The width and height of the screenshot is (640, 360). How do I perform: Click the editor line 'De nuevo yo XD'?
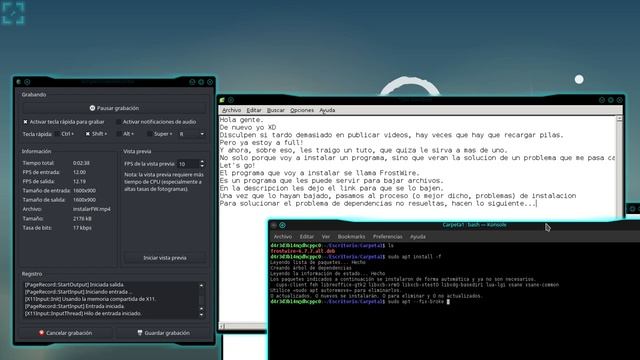pyautogui.click(x=248, y=127)
